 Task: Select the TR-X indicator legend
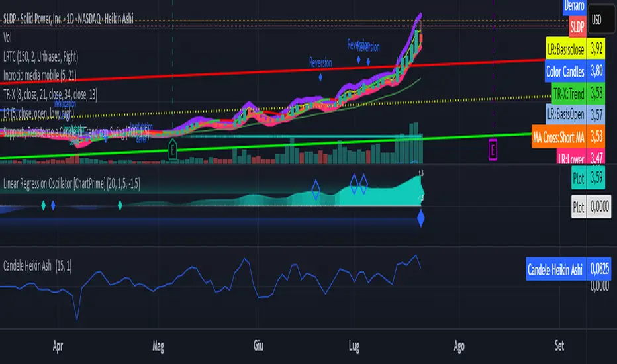(x=50, y=95)
